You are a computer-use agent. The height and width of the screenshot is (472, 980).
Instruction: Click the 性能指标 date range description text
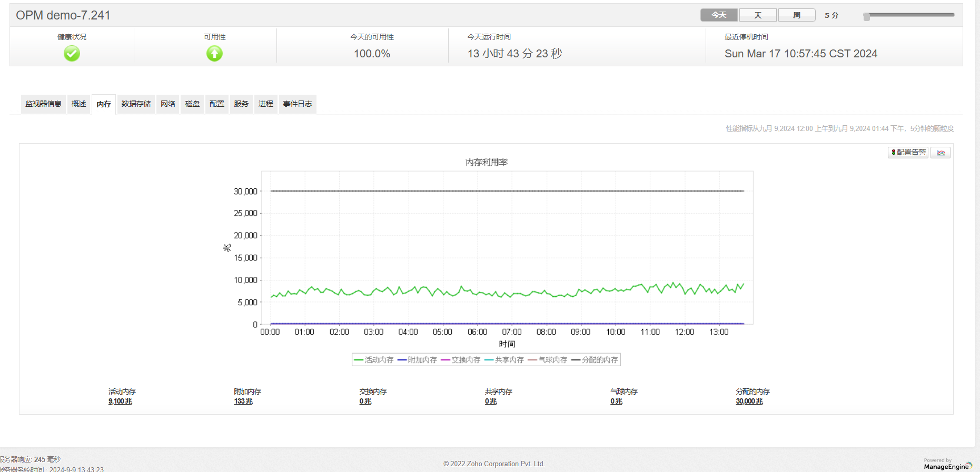[x=840, y=128]
